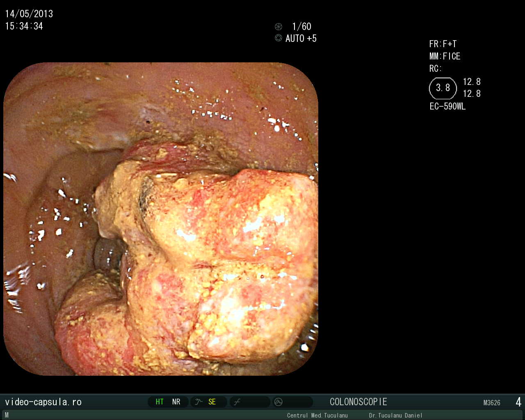
Task: Click the Centrul Med. Tuculanu field
Action: (317, 415)
